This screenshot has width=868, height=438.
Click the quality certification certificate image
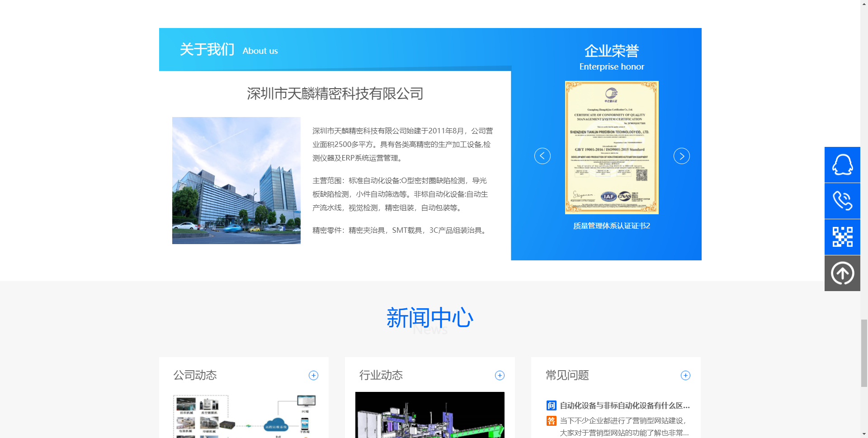tap(611, 147)
